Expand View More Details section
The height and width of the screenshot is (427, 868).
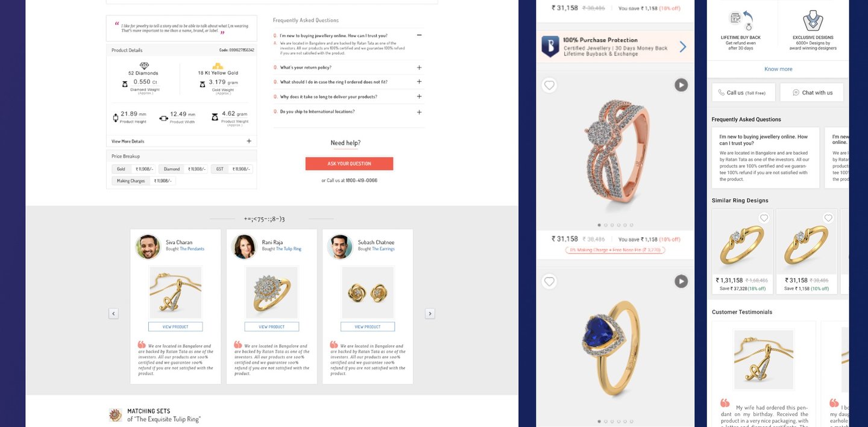coord(249,141)
